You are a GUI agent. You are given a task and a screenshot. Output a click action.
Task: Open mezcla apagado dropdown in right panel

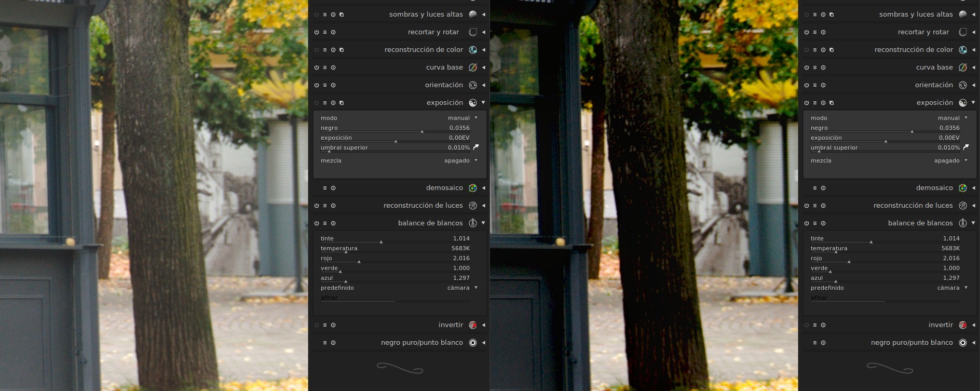pos(889,160)
